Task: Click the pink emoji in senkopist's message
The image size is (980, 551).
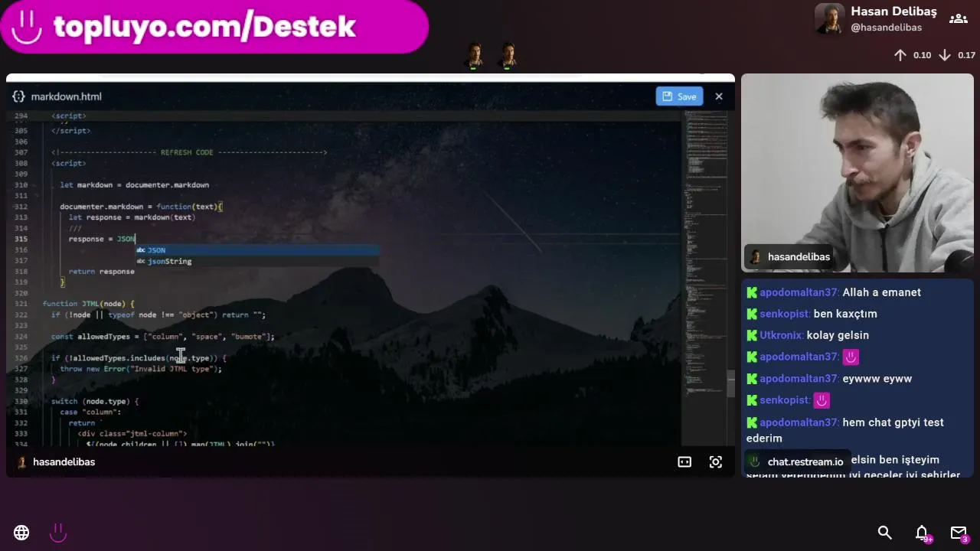Action: click(822, 400)
